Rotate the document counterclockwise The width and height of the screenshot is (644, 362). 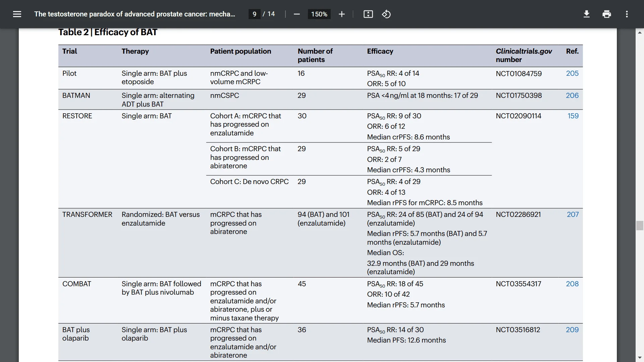tap(386, 14)
